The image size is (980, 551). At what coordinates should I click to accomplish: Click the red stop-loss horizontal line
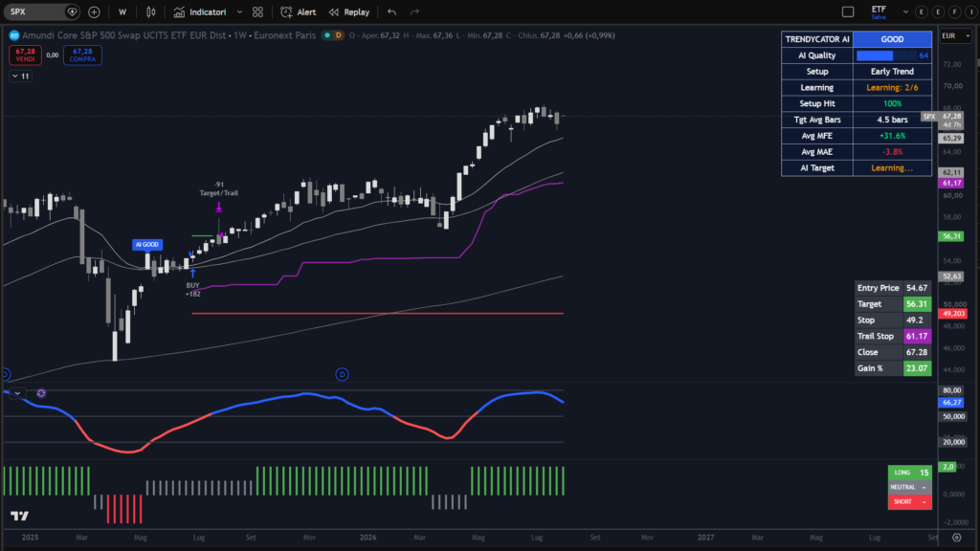377,314
